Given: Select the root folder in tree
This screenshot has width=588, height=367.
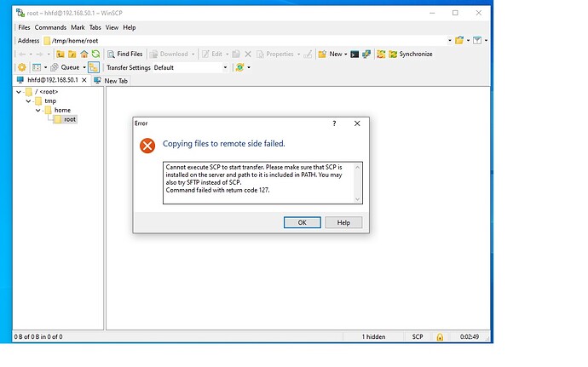Looking at the screenshot, I should coord(70,119).
